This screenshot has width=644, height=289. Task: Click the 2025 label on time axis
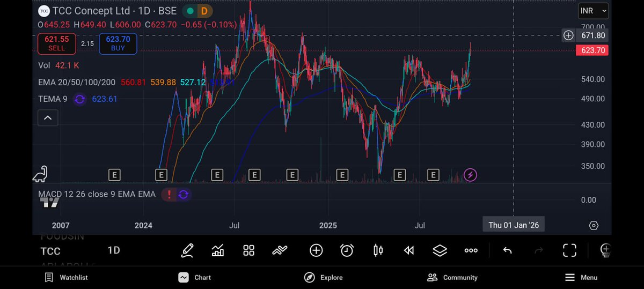tap(328, 226)
